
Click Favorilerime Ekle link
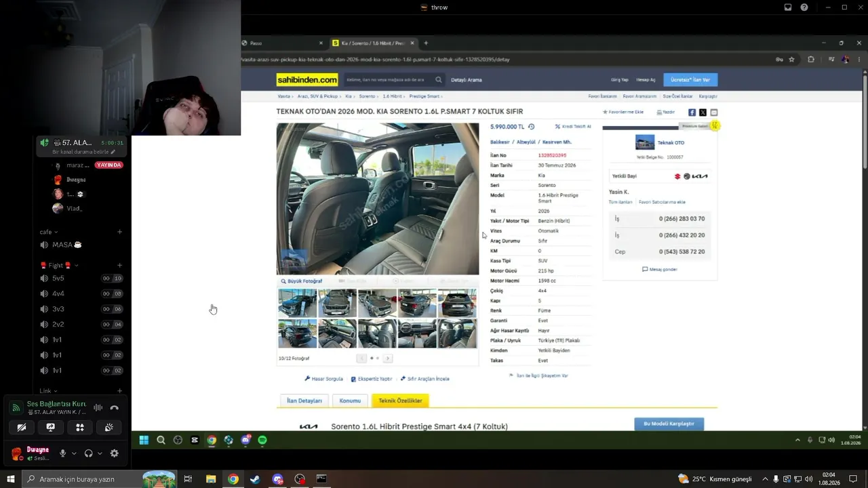click(623, 112)
